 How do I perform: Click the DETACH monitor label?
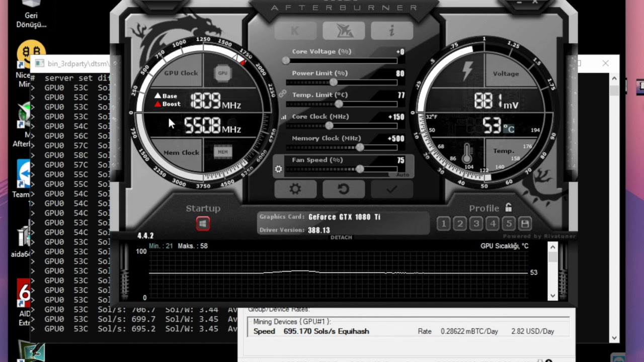point(341,237)
